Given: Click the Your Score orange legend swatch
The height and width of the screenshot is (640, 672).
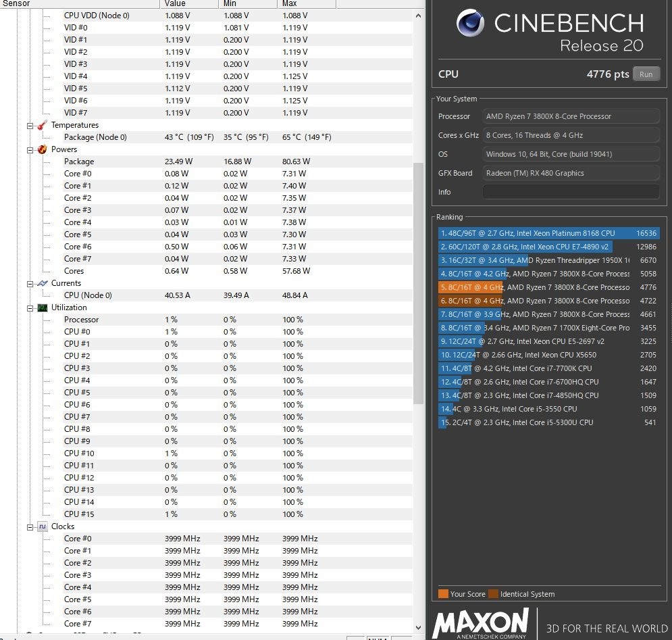Looking at the screenshot, I should [443, 594].
